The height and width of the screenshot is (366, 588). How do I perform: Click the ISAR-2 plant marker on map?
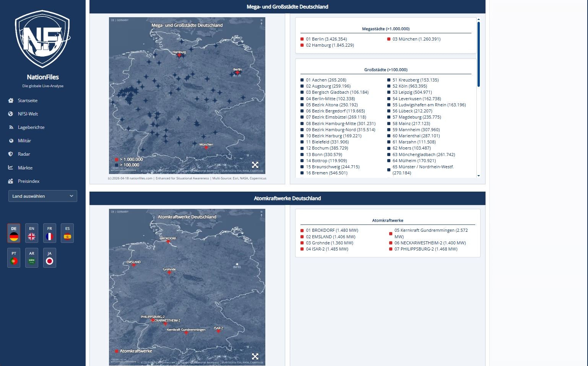[218, 331]
